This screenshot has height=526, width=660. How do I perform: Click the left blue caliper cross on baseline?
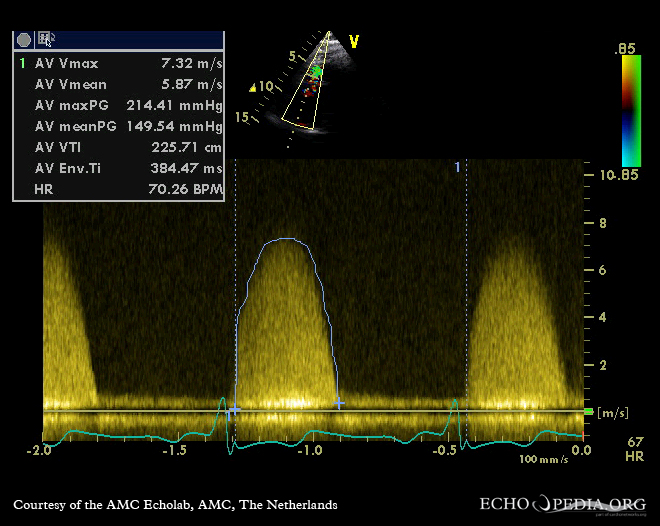tap(234, 409)
